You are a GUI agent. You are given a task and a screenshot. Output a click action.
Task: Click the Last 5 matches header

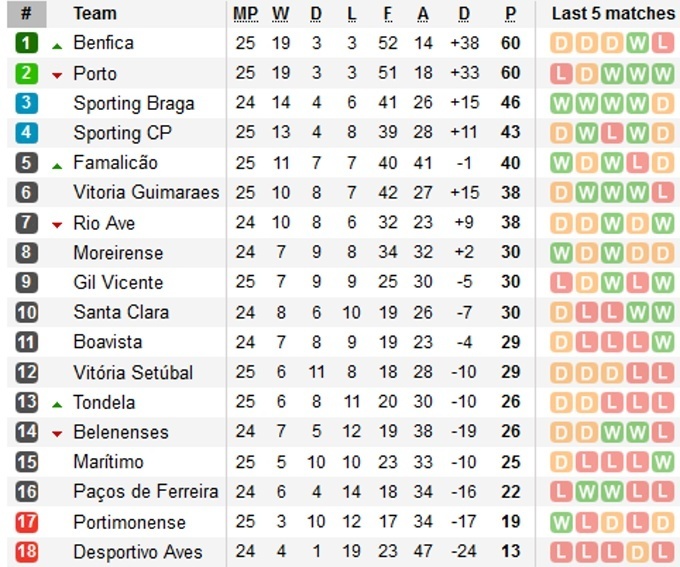[613, 14]
